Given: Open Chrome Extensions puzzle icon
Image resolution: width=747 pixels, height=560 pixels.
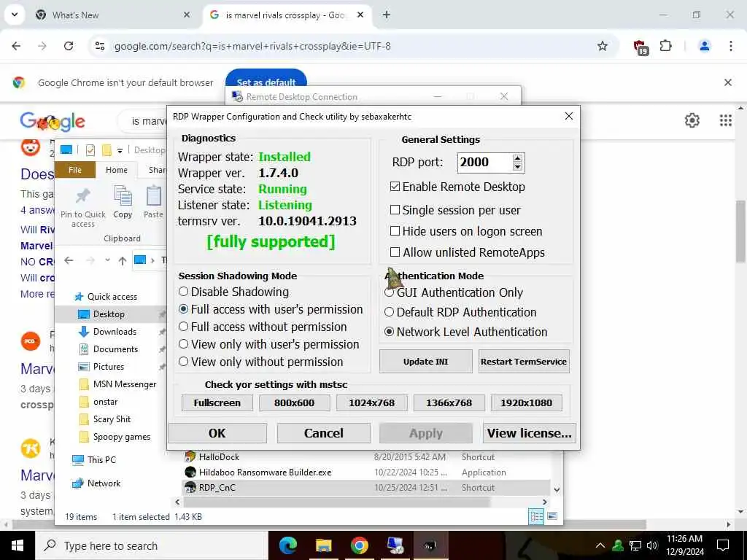Looking at the screenshot, I should click(x=665, y=46).
